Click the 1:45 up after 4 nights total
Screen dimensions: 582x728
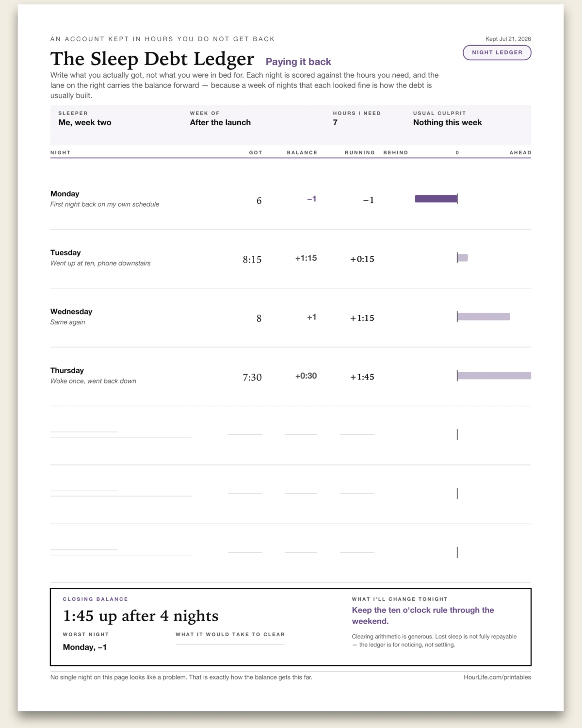click(141, 616)
